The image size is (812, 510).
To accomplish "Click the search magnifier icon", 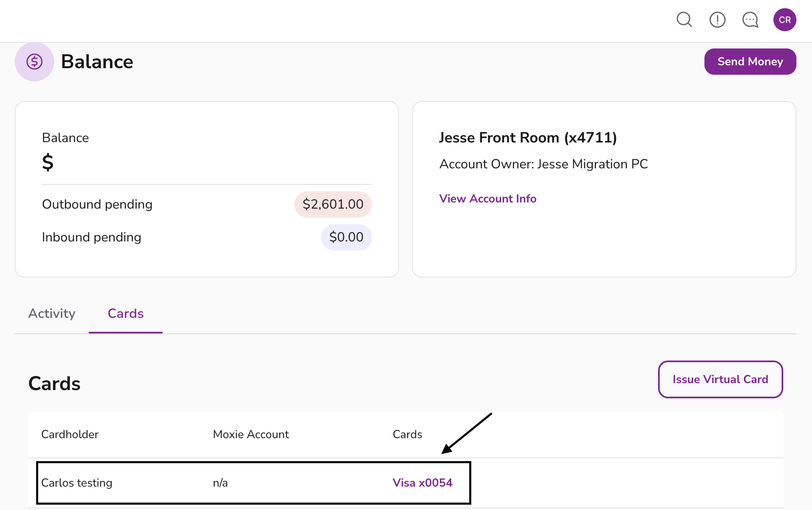I will pos(684,20).
